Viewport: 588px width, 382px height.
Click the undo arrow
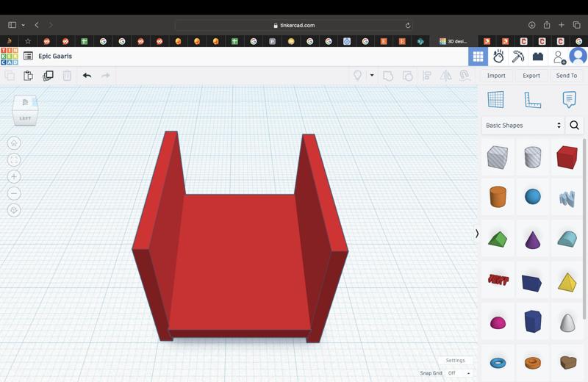coord(87,76)
